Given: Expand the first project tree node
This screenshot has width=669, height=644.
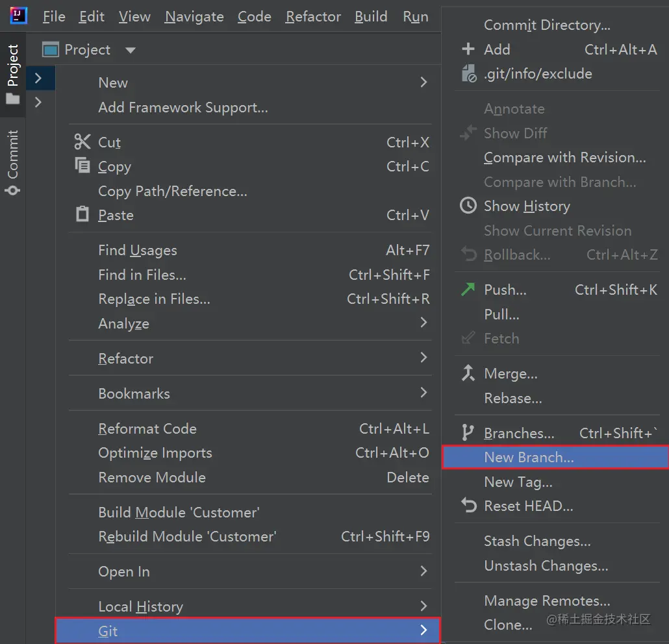Looking at the screenshot, I should 38,78.
